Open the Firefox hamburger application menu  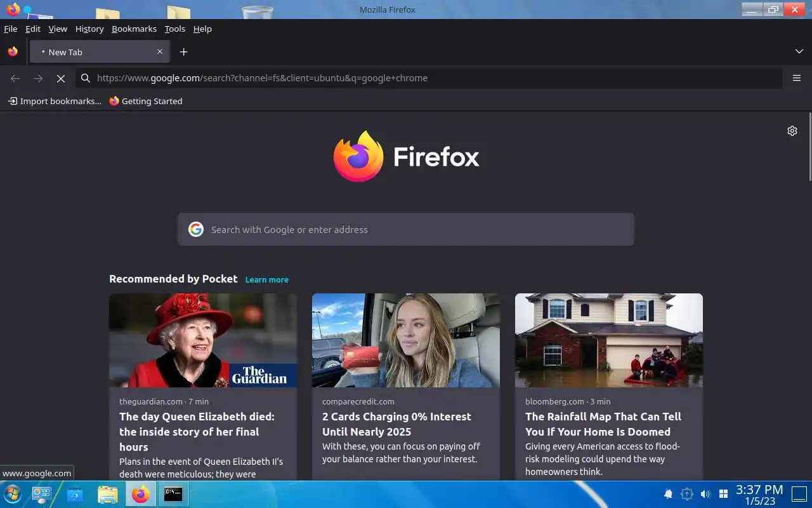pyautogui.click(x=797, y=78)
